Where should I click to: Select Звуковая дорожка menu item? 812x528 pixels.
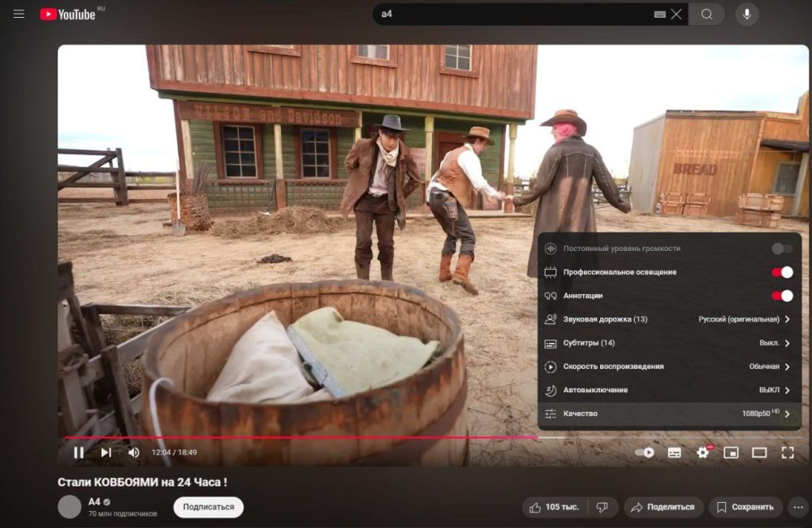(x=668, y=319)
